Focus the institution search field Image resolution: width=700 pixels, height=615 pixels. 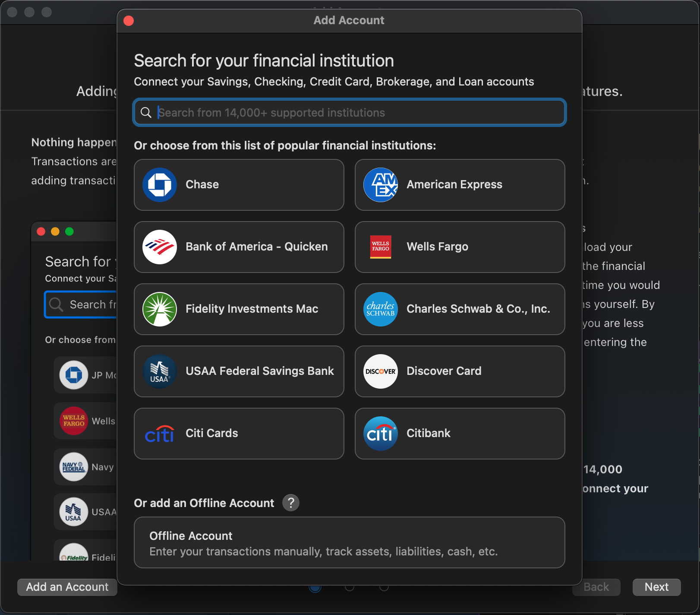pos(350,113)
